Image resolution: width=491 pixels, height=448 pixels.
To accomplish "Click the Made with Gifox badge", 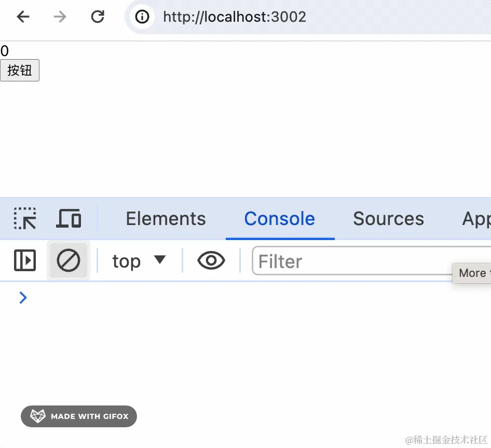I will [x=79, y=416].
